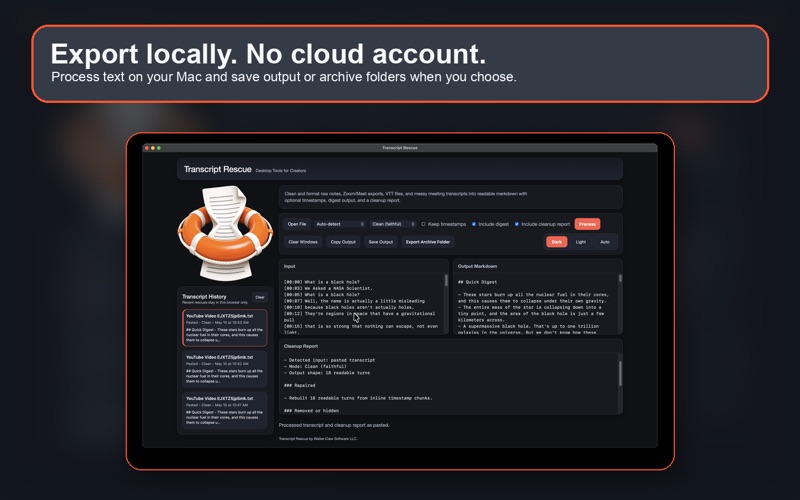Click '[00:10] because black holes aren't' line
The height and width of the screenshot is (500, 800).
tap(349, 307)
